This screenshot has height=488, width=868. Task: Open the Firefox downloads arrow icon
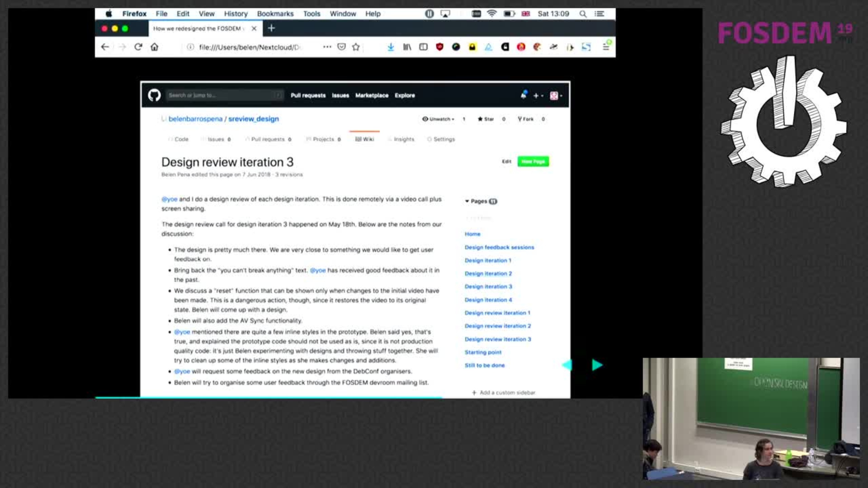391,47
